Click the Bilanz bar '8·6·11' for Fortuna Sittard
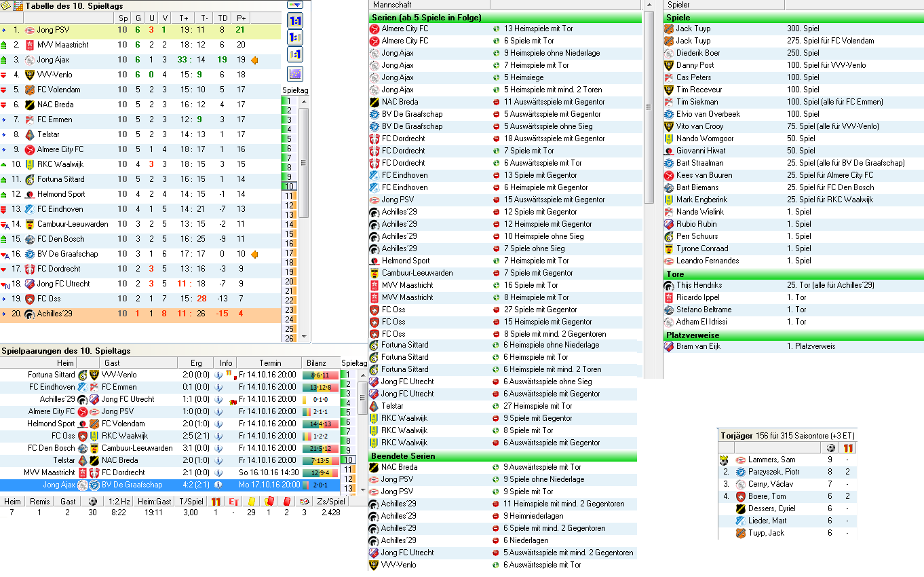Screen dimensions: 924x577 [x=320, y=375]
